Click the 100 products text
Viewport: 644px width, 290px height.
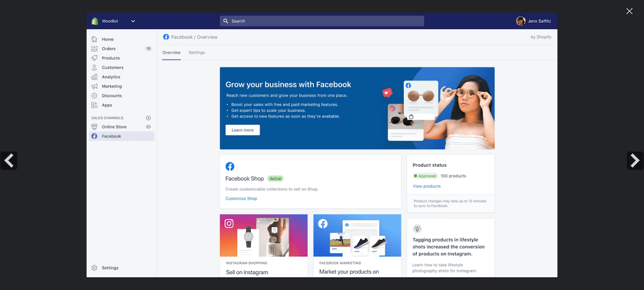(453, 176)
